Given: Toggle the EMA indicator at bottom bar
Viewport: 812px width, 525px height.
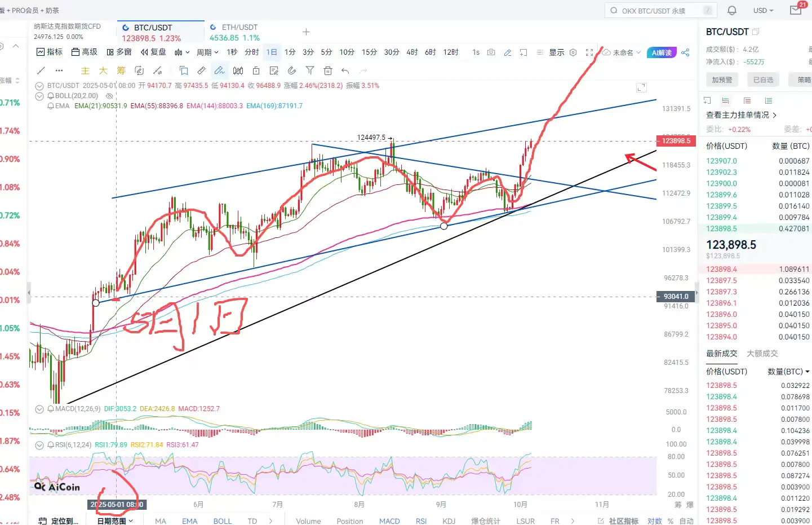Looking at the screenshot, I should pyautogui.click(x=189, y=521).
